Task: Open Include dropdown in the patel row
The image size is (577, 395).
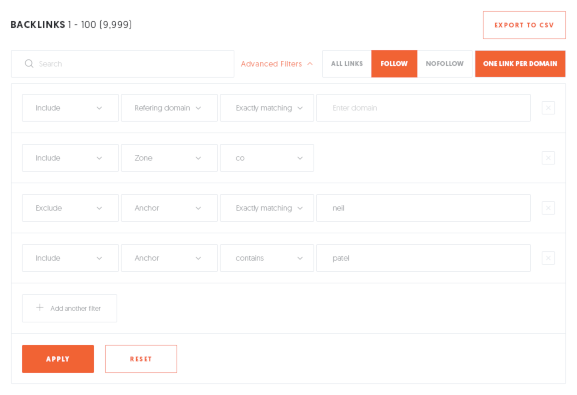Action: click(x=70, y=258)
